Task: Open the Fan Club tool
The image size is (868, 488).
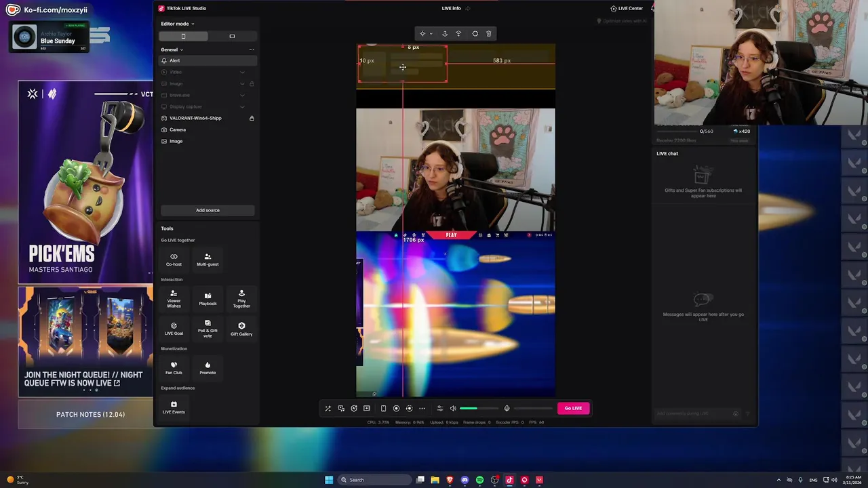Action: pyautogui.click(x=174, y=368)
